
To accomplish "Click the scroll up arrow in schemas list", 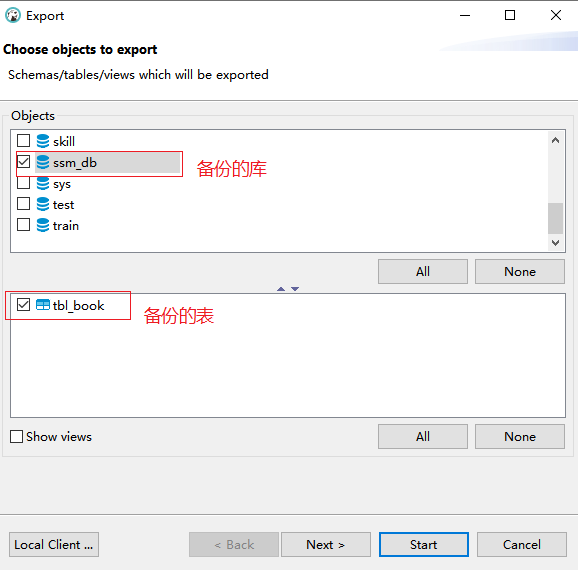I will [x=556, y=140].
